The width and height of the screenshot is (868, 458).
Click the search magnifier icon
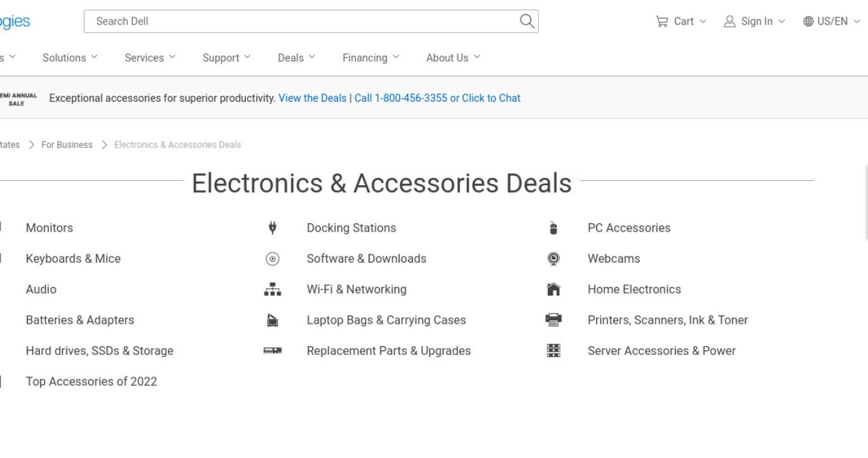[x=527, y=21]
